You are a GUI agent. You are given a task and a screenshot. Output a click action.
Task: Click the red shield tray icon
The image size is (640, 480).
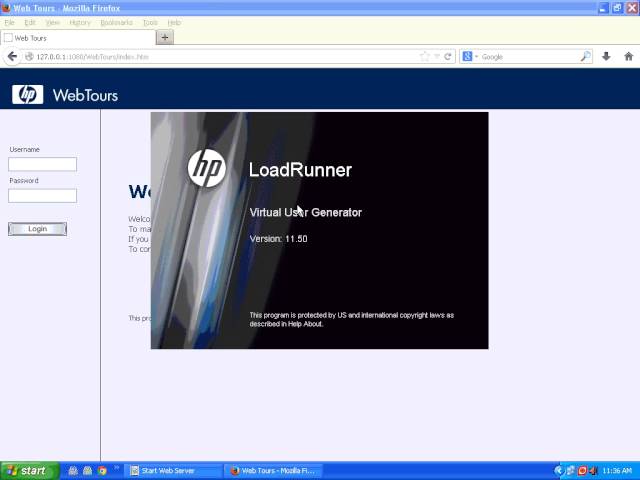(582, 471)
